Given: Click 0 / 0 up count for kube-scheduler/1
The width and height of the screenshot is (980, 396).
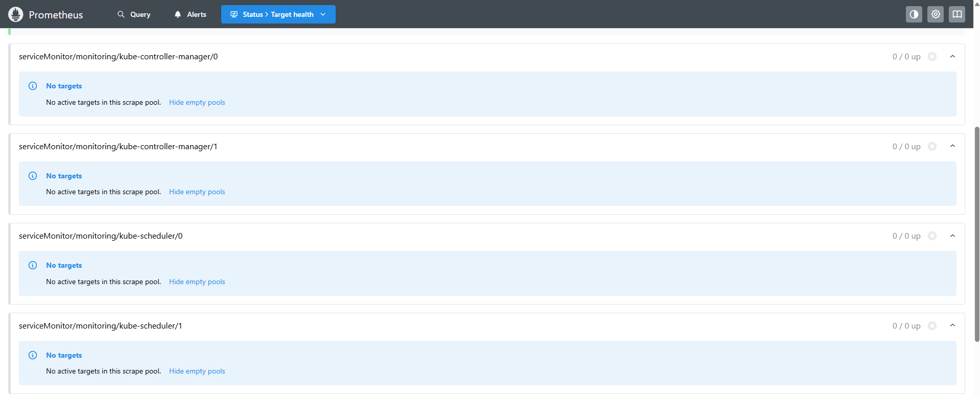Looking at the screenshot, I should (906, 325).
